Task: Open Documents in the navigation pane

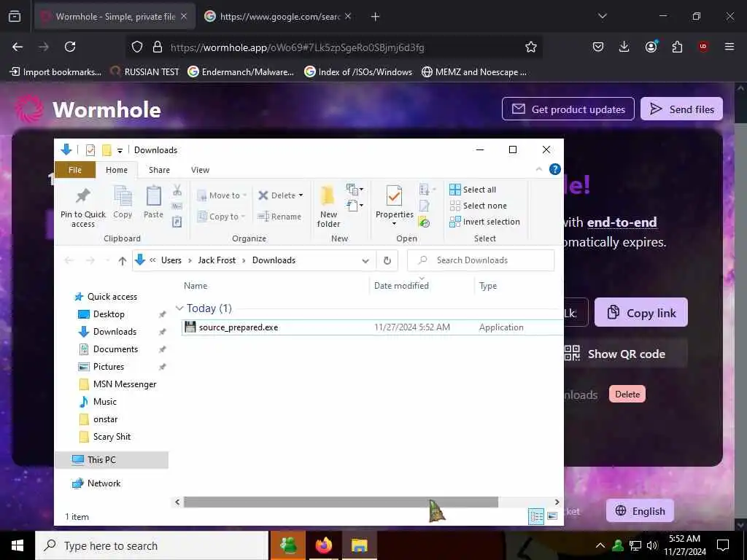Action: (115, 349)
